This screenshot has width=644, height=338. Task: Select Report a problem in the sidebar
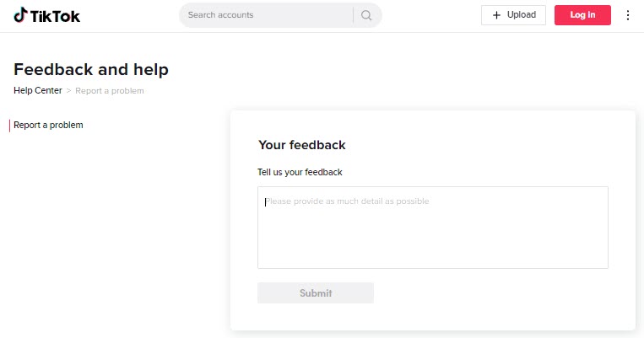click(x=48, y=125)
